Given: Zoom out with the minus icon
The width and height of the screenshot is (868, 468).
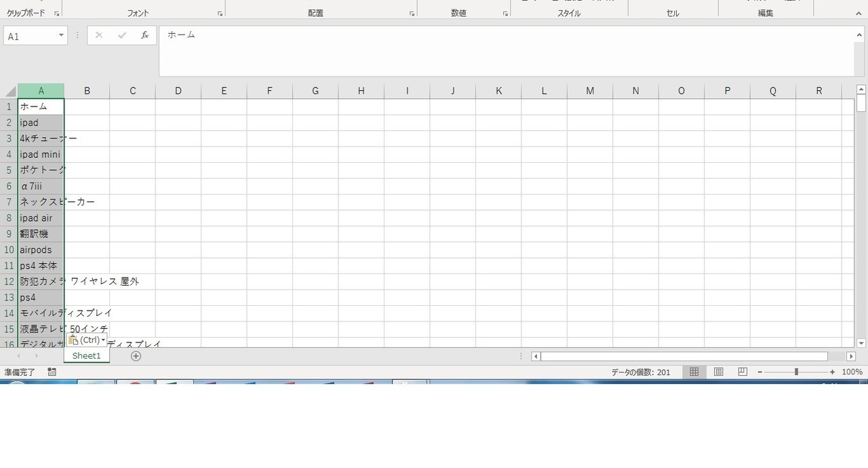Looking at the screenshot, I should (x=760, y=372).
